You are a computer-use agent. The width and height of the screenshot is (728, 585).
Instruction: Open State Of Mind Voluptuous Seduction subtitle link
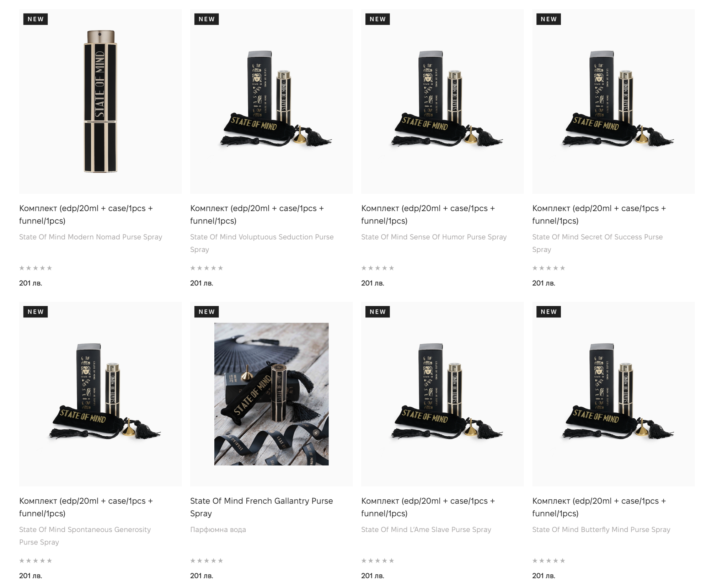(x=262, y=243)
